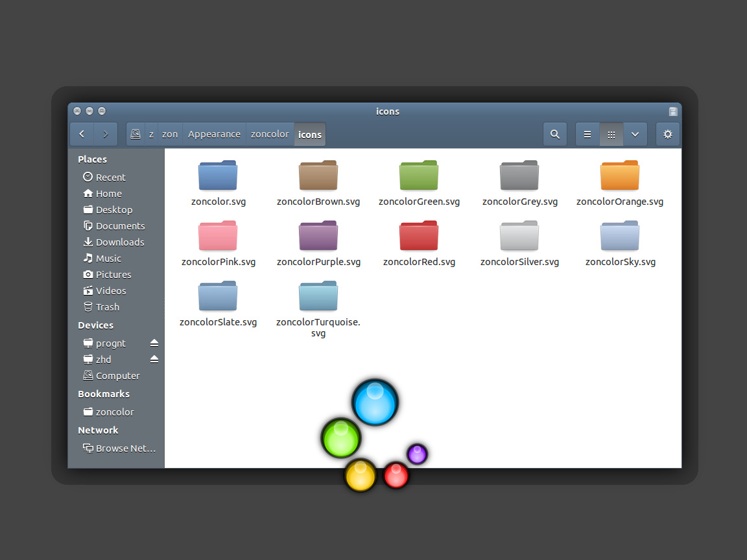Select the zoncolorPurple.svg file icon
This screenshot has width=747, height=560.
point(318,235)
